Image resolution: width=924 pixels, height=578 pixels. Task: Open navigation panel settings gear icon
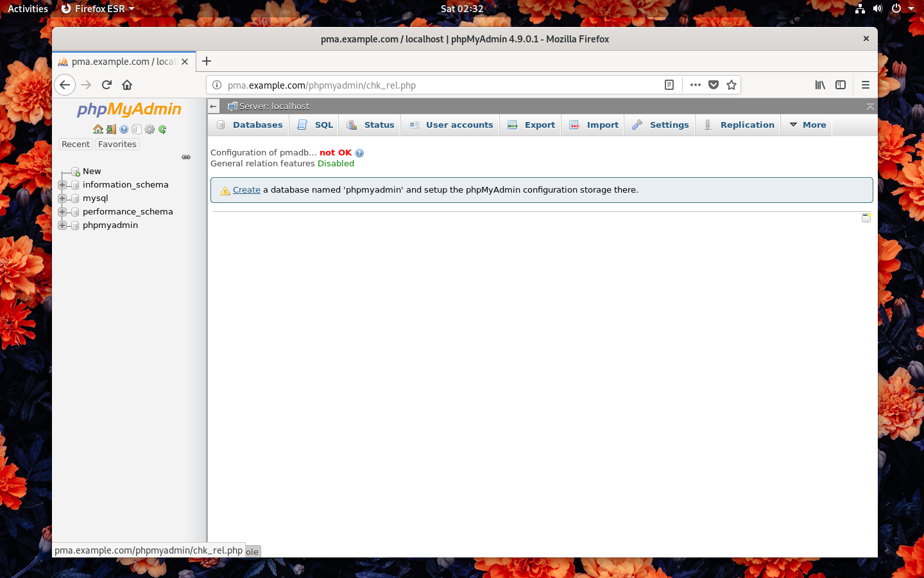(150, 129)
